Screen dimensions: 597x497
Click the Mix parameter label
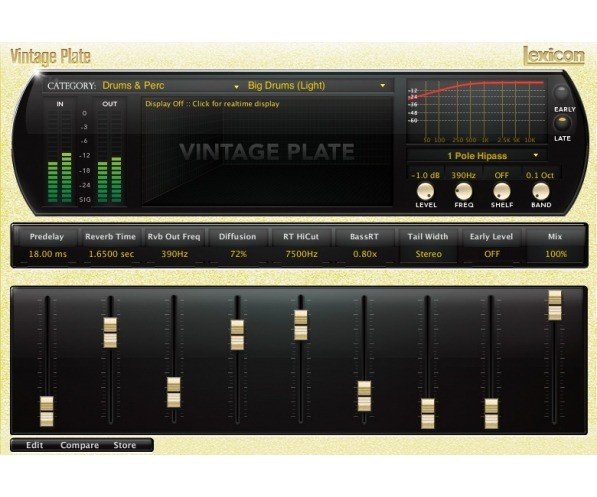click(x=555, y=237)
